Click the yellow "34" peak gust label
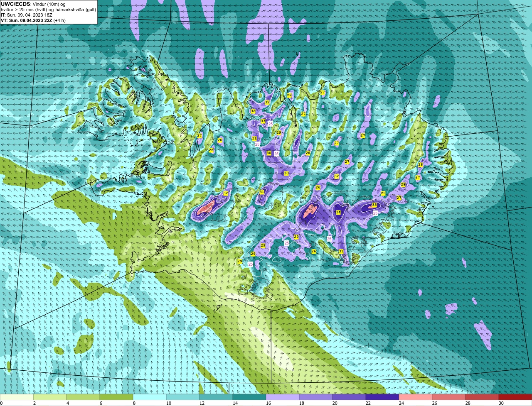This screenshot has height=406, width=532. [x=338, y=213]
